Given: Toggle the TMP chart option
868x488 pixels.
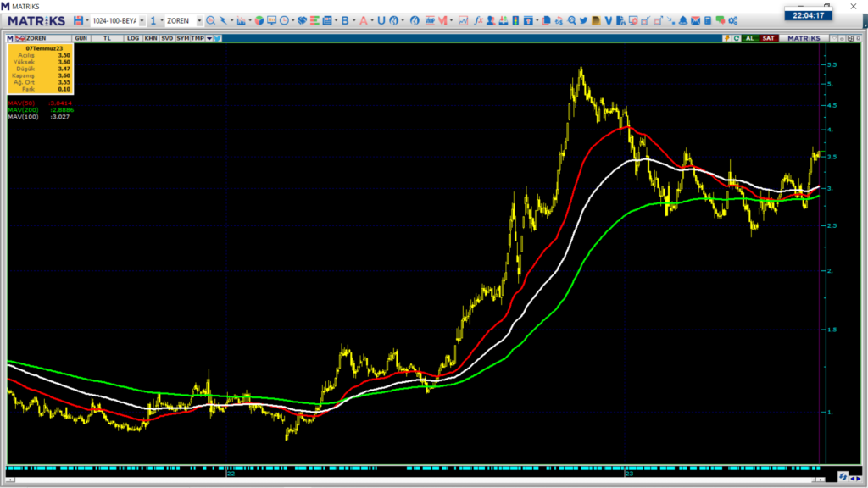Looking at the screenshot, I should (197, 38).
